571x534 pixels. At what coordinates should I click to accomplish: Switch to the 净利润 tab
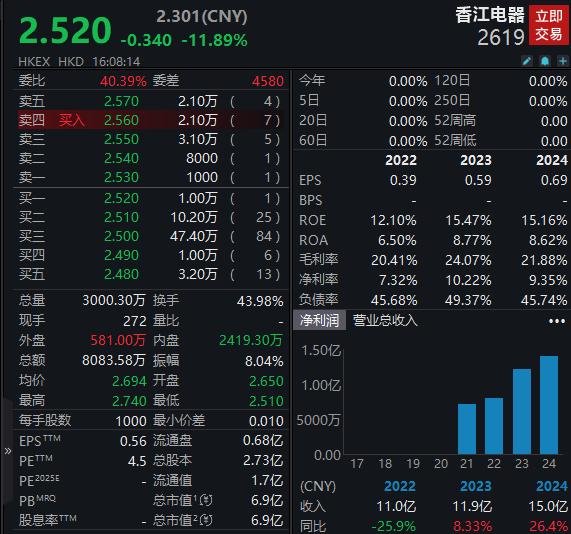click(x=319, y=321)
